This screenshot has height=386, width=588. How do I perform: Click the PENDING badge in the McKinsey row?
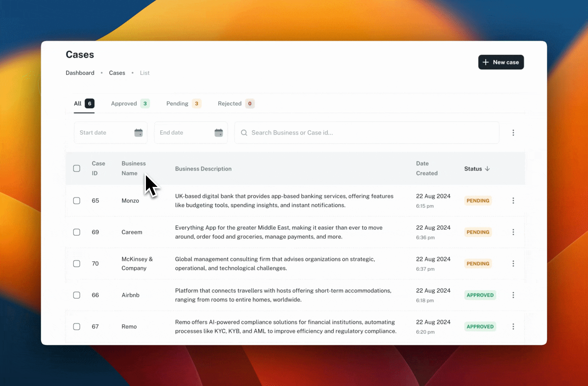(478, 263)
